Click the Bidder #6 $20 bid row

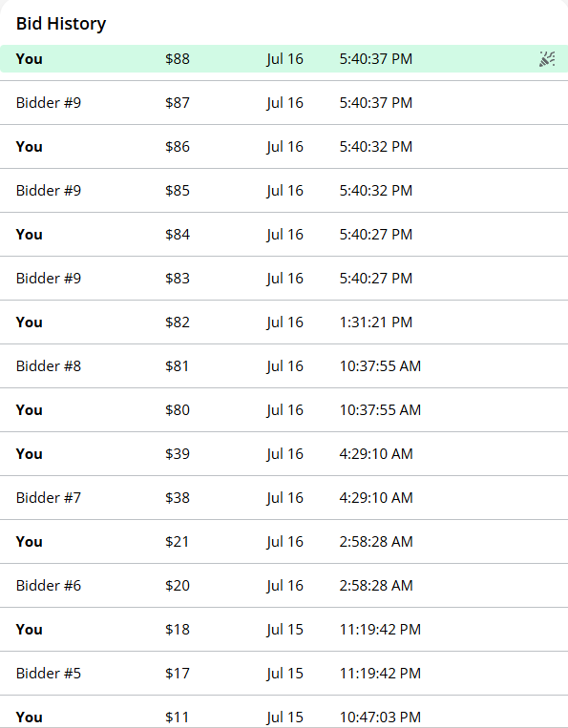[284, 586]
